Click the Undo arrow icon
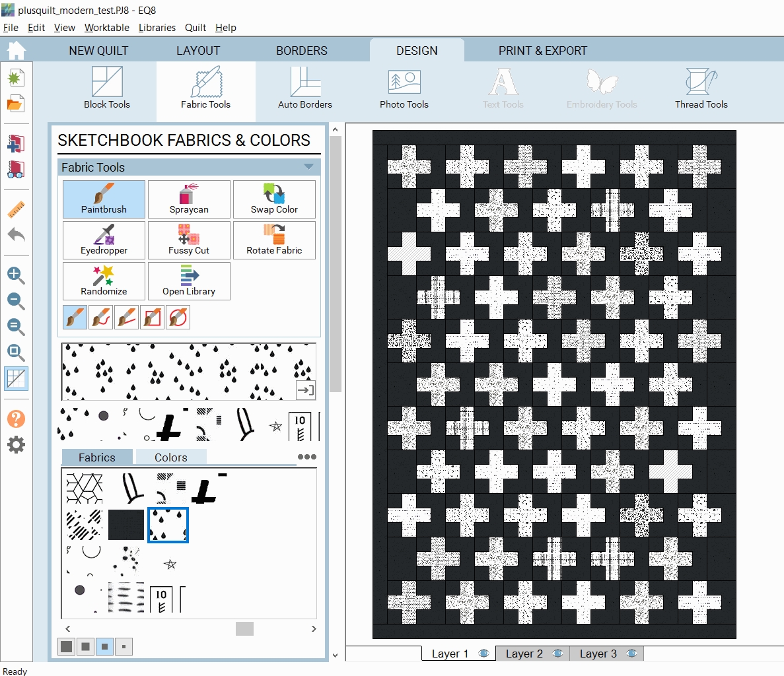This screenshot has width=784, height=676. click(x=16, y=234)
